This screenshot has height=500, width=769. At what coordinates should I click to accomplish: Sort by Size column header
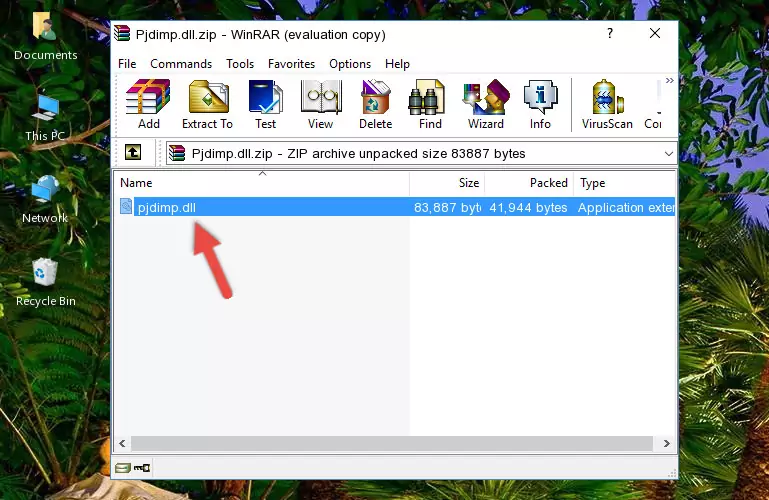447,183
